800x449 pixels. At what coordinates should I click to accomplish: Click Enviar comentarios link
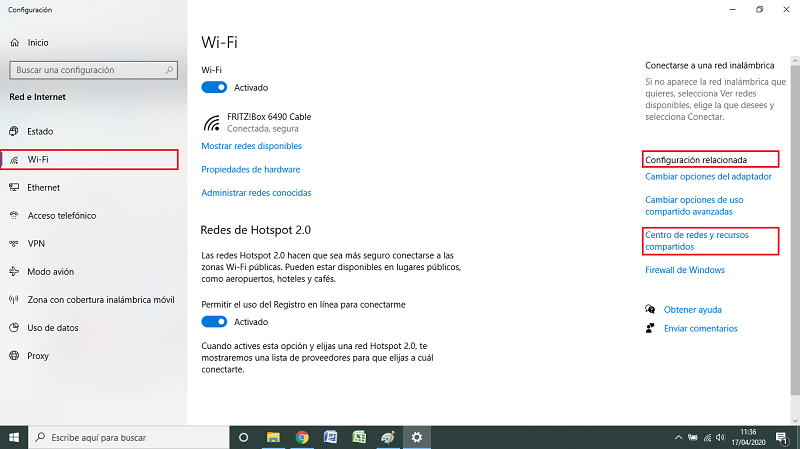tap(701, 329)
